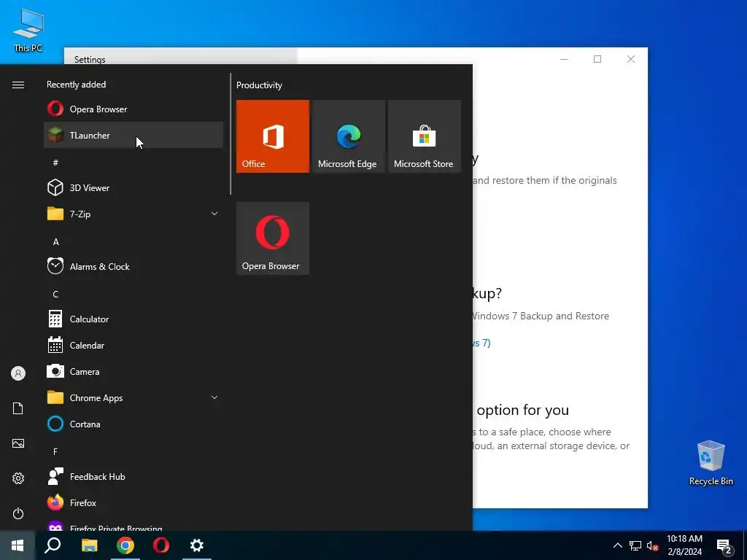Expand the Chrome Apps folder chevron
Screen dimensions: 747x560
(x=214, y=397)
